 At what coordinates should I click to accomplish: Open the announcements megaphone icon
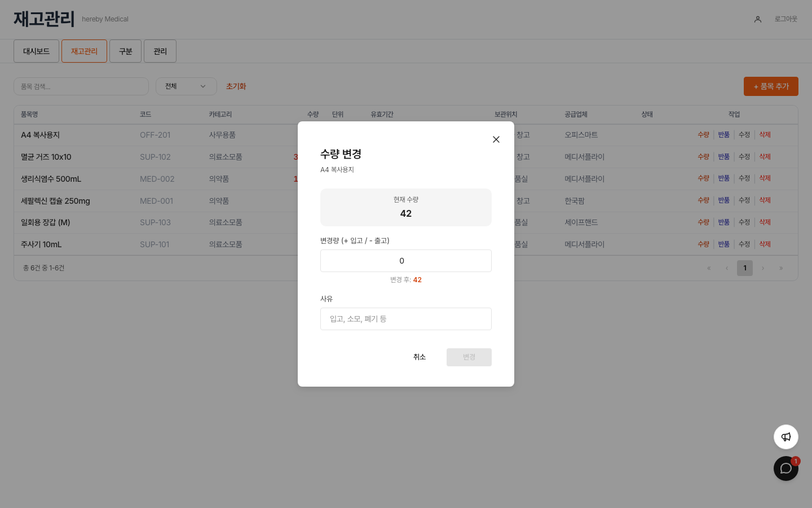786,437
